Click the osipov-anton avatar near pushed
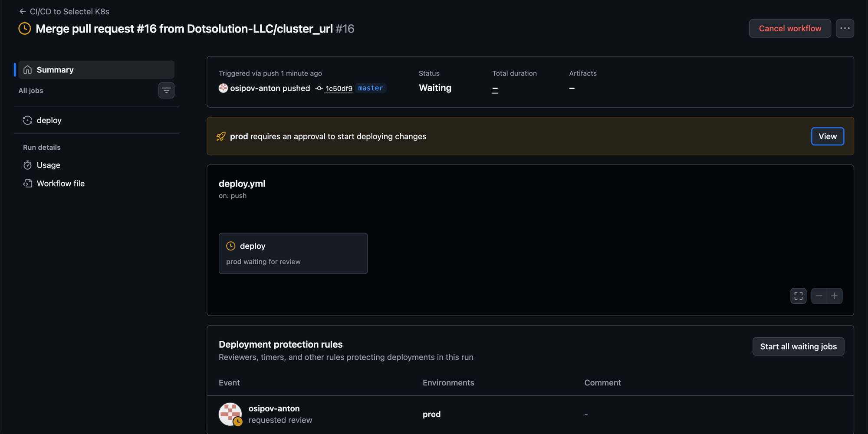The image size is (868, 434). point(223,88)
